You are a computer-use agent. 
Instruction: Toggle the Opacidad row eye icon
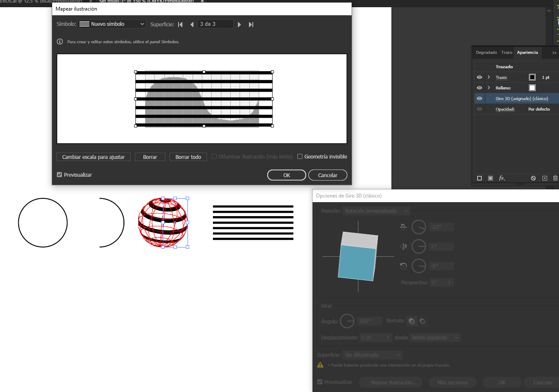[479, 109]
